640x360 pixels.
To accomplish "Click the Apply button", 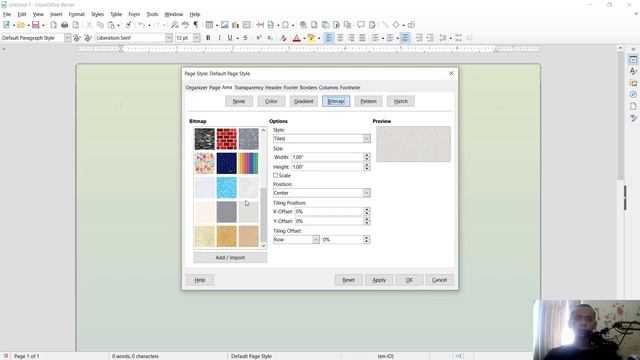I will 379,280.
